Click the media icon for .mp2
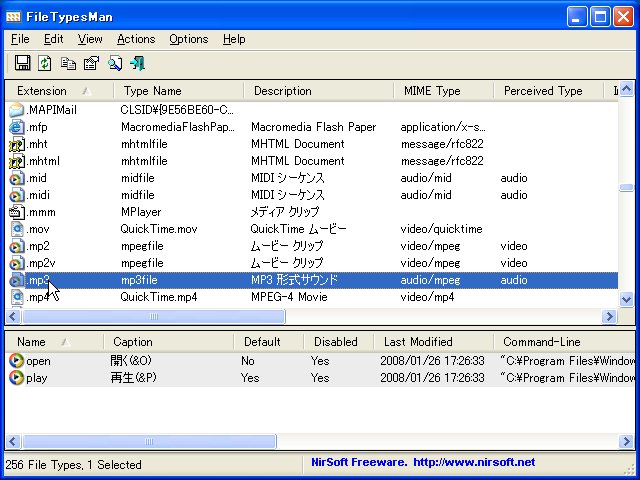Image resolution: width=640 pixels, height=480 pixels. click(x=16, y=246)
